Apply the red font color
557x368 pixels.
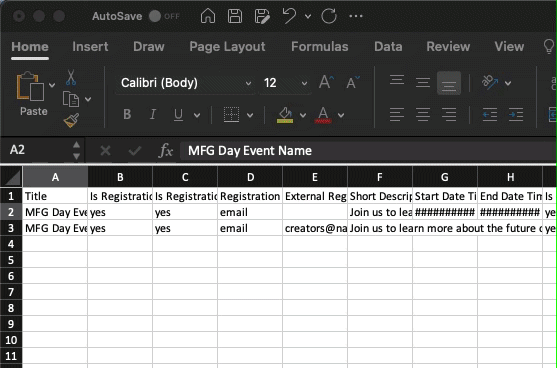pyautogui.click(x=323, y=115)
